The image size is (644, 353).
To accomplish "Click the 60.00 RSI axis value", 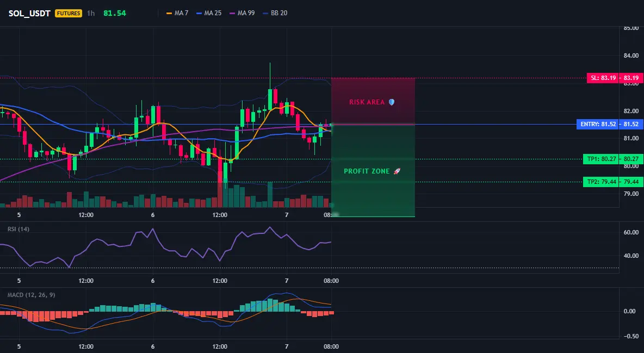I will [631, 232].
